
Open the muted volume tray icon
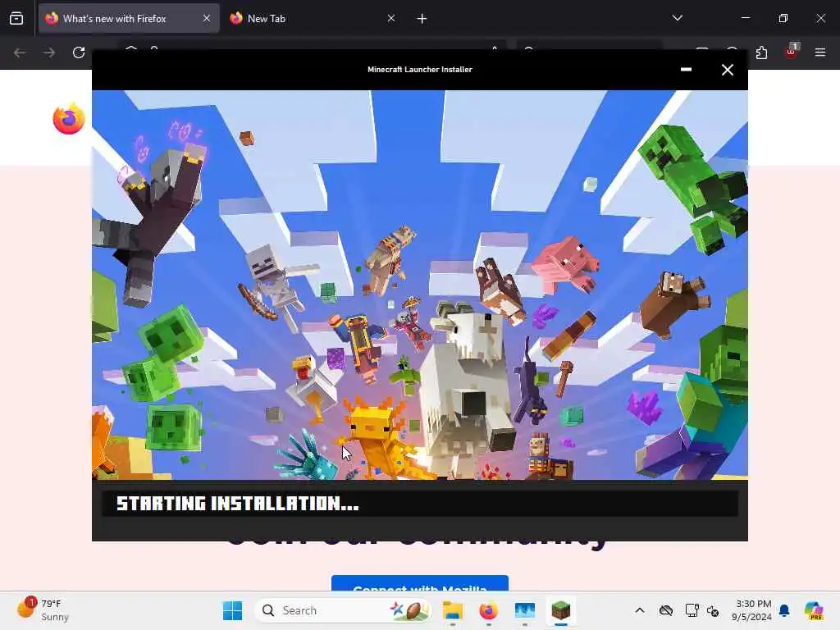pos(713,610)
